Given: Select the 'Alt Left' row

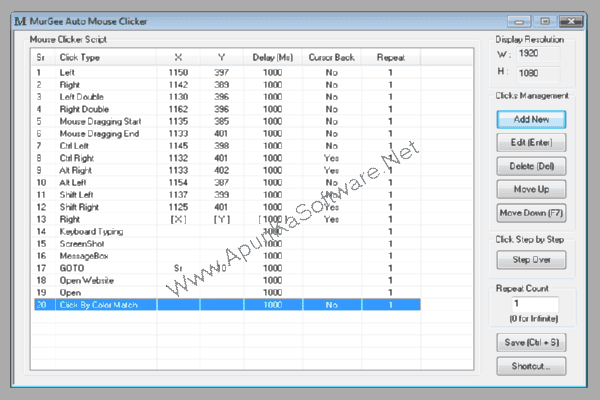Looking at the screenshot, I should click(227, 183).
